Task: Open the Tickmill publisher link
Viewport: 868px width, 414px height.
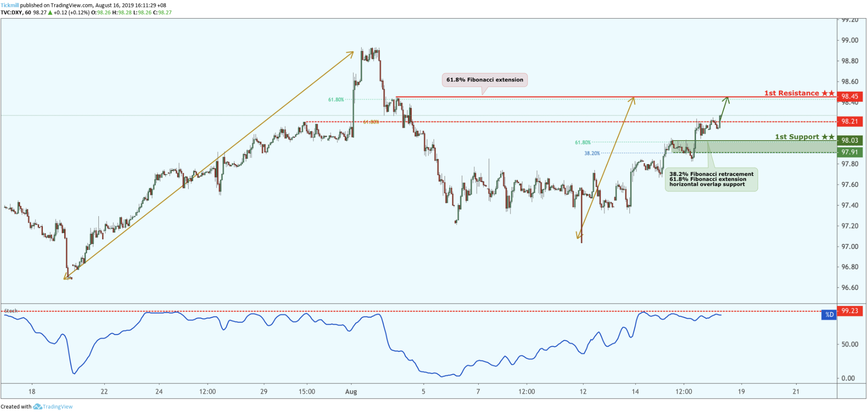Action: pyautogui.click(x=10, y=5)
